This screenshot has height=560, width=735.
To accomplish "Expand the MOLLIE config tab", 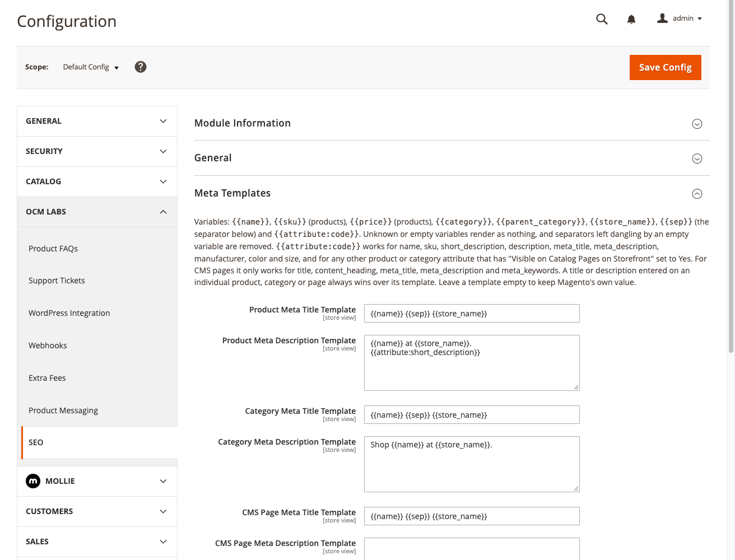I will [97, 481].
